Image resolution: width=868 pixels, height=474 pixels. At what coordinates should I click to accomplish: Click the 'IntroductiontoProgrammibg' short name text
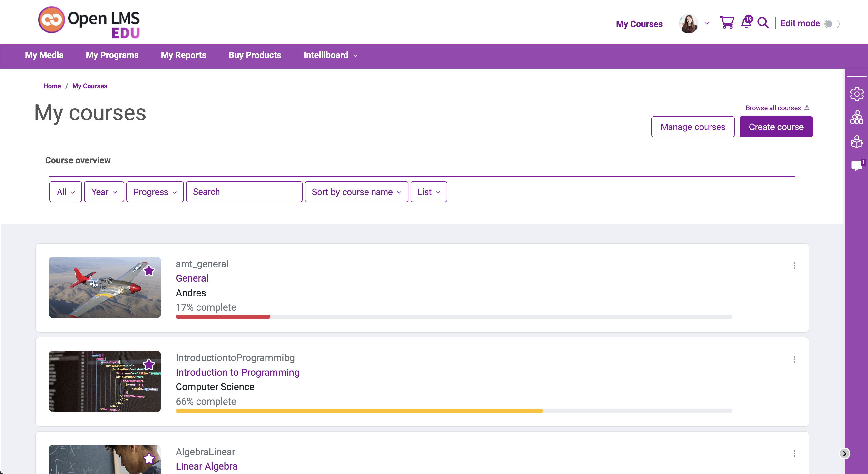point(235,358)
